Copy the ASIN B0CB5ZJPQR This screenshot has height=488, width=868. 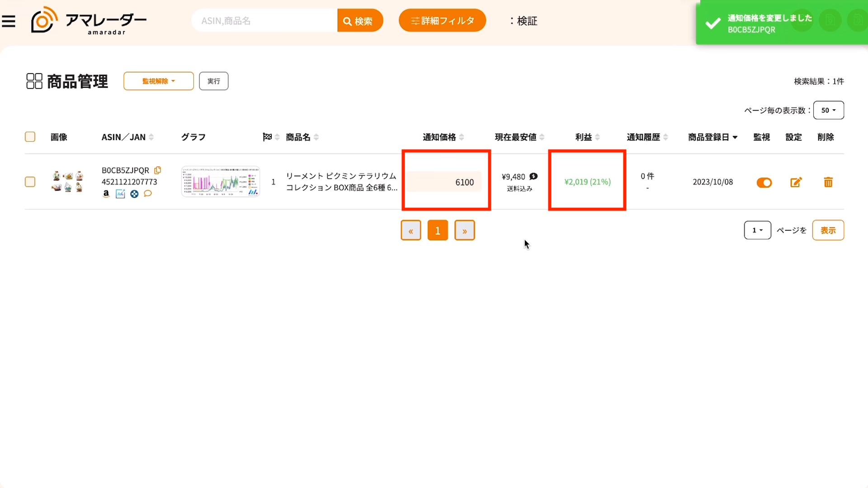coord(157,170)
